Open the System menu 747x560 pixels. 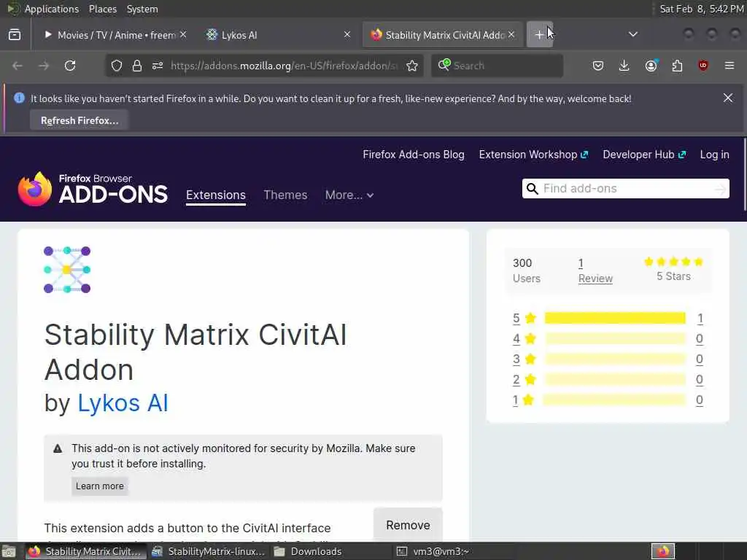pos(142,9)
